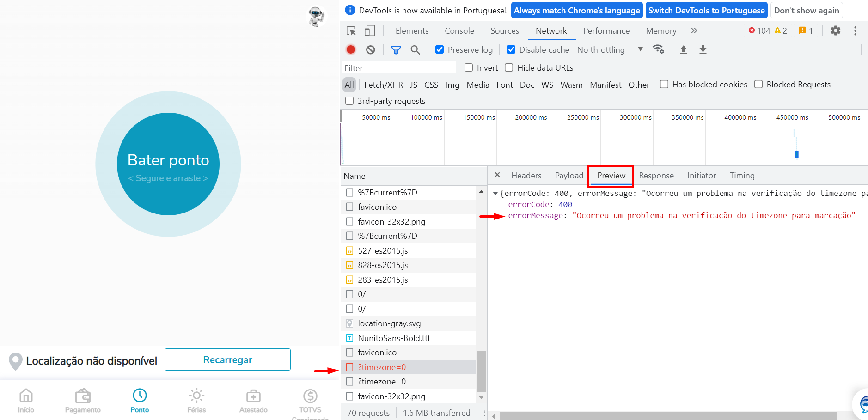Viewport: 868px width, 420px height.
Task: Click Switch DevTools to Portuguese
Action: point(706,10)
